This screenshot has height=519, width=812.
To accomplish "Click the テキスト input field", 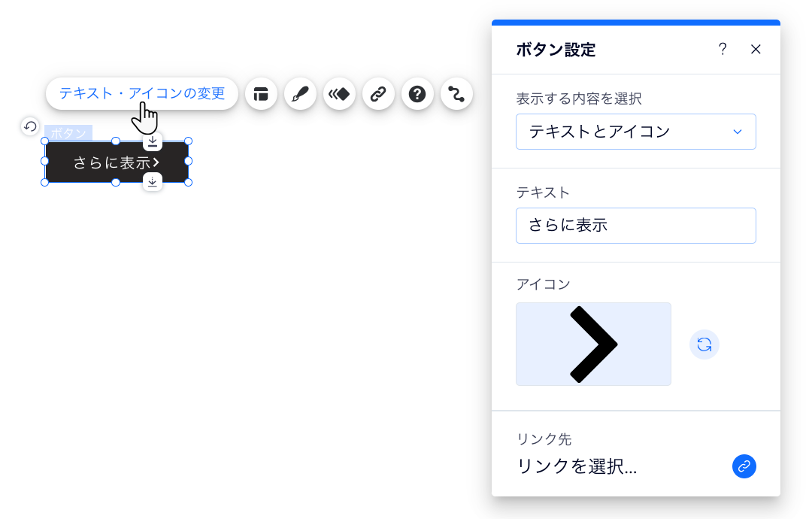I will click(636, 226).
